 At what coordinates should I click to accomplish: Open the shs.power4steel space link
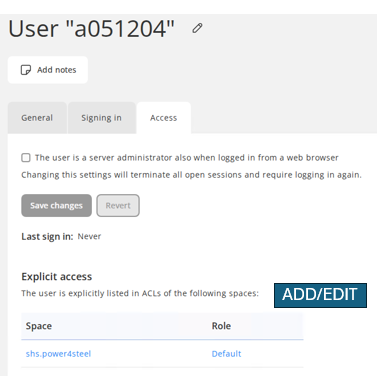point(58,354)
